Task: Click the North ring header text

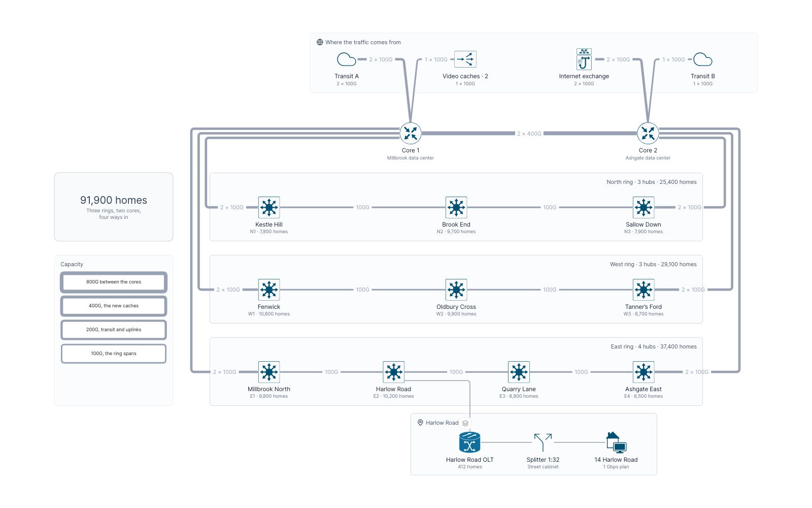Action: click(652, 182)
